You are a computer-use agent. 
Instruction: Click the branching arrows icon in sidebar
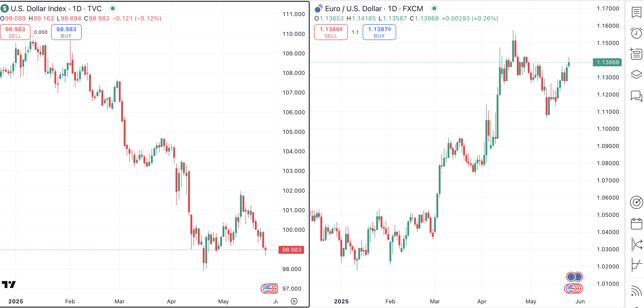click(637, 244)
